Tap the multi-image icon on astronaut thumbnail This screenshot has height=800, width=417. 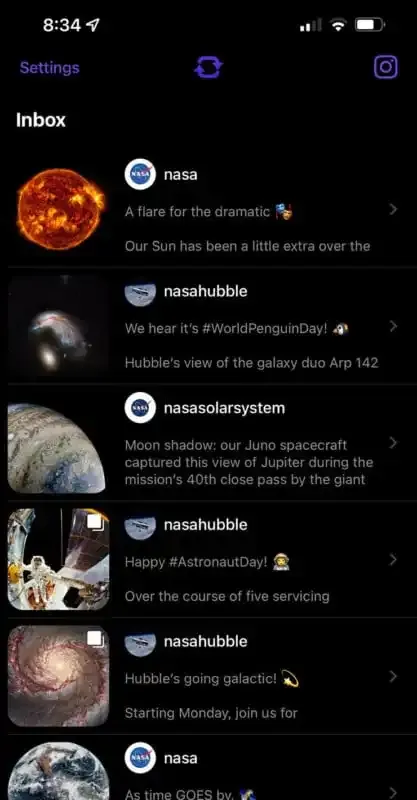pyautogui.click(x=95, y=521)
